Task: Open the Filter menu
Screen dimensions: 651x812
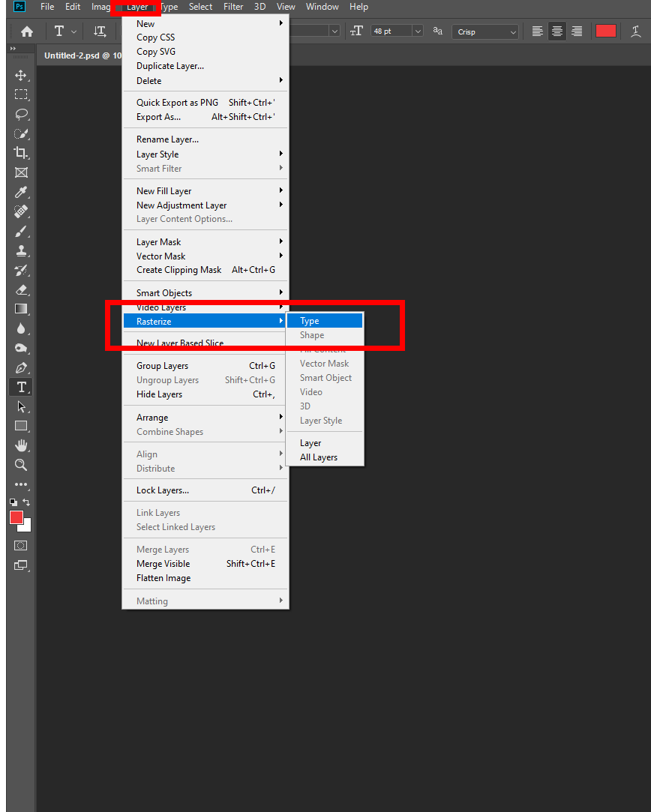Action: pos(233,7)
